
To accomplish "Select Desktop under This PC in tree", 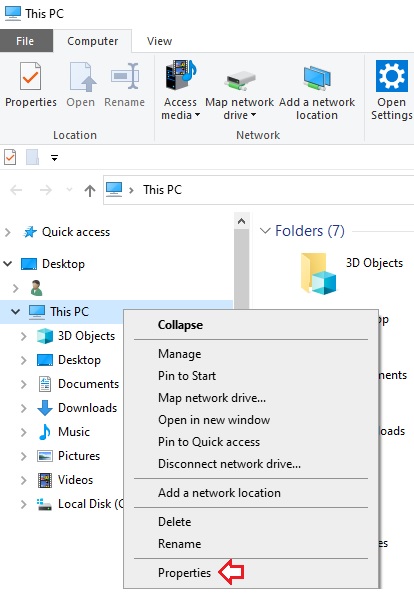I will pyautogui.click(x=79, y=360).
